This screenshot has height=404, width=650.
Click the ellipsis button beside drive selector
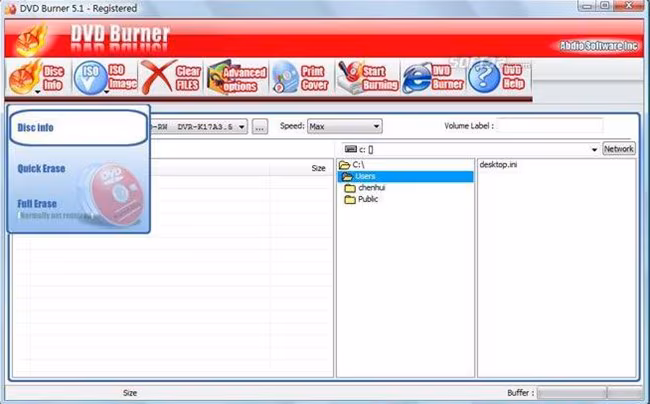[x=260, y=127]
